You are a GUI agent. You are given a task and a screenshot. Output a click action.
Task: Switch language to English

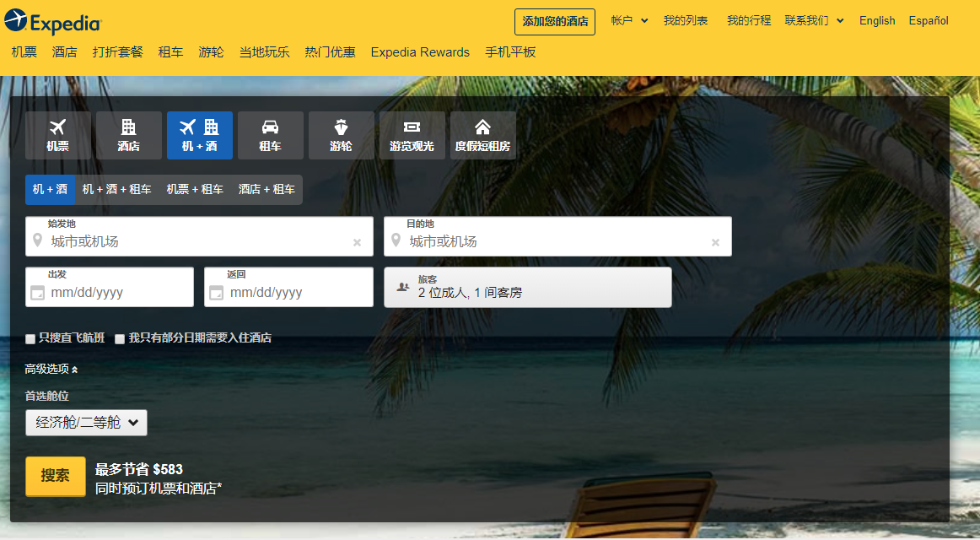pyautogui.click(x=877, y=20)
